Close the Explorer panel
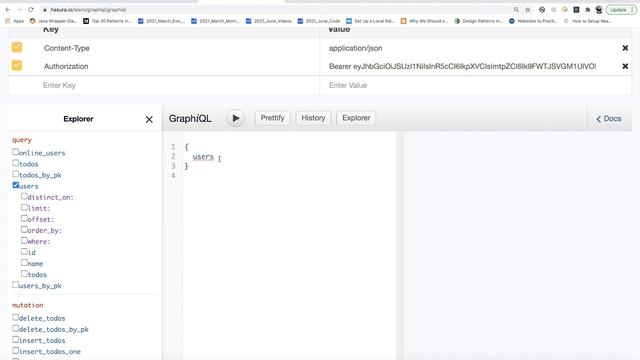640x360 pixels. [x=149, y=119]
